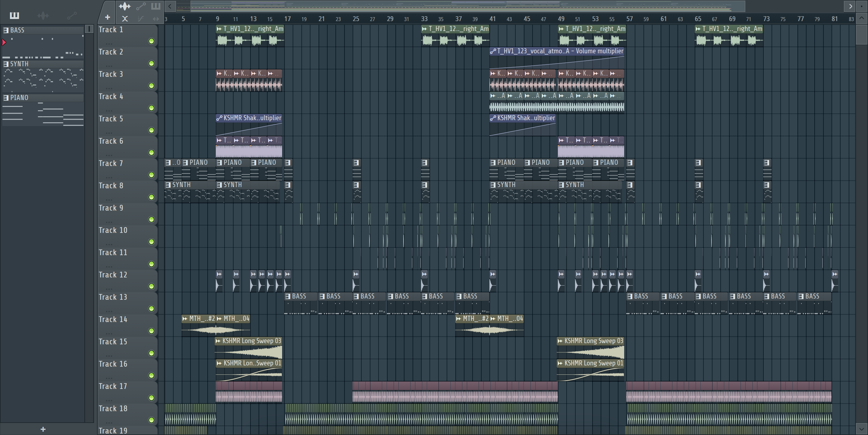Select the Track 16 header

click(127, 370)
